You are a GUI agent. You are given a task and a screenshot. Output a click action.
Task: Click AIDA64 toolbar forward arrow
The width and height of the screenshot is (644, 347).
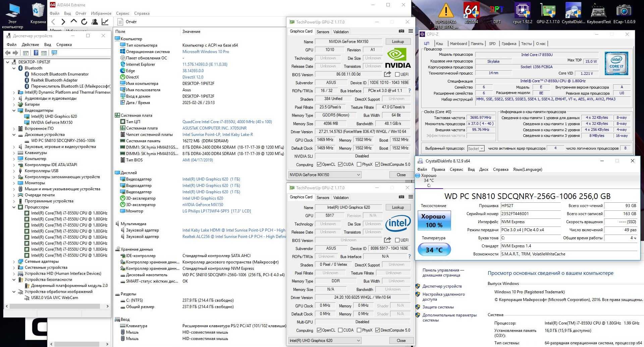click(63, 22)
